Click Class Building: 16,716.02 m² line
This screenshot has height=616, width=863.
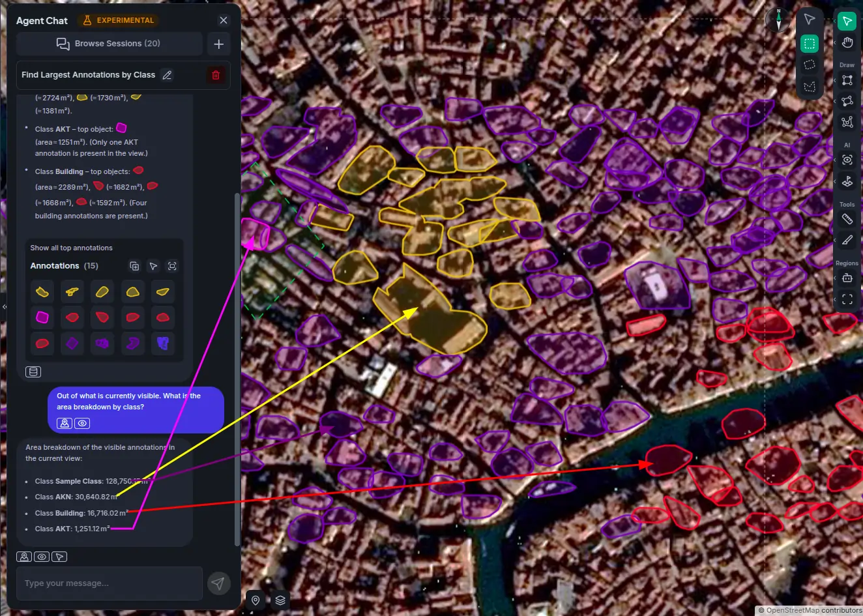(81, 513)
